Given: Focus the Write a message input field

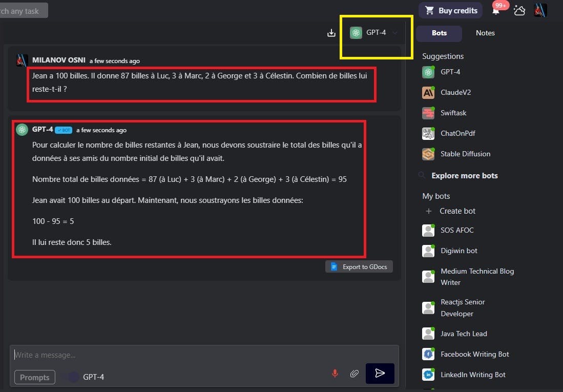Looking at the screenshot, I should coord(204,355).
